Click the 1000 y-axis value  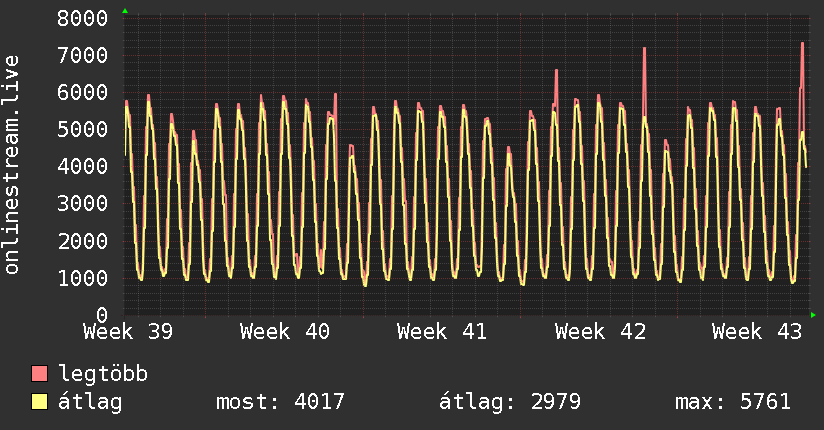click(83, 278)
